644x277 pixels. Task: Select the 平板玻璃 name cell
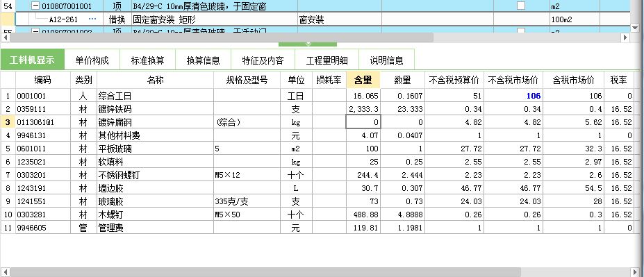click(x=155, y=149)
